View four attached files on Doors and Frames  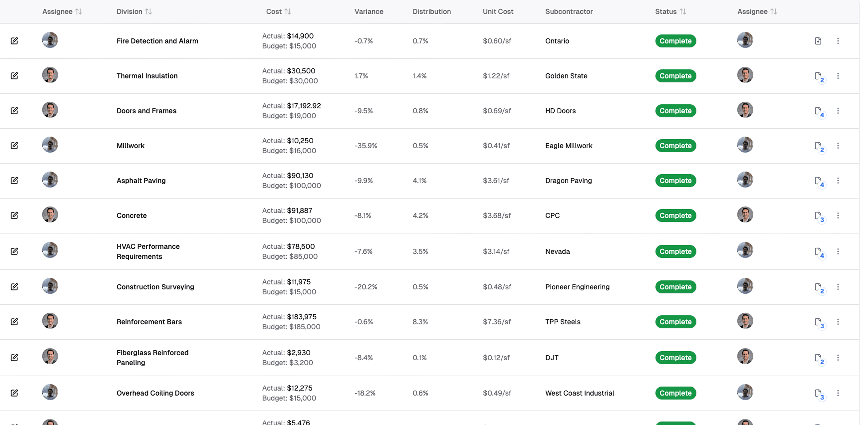pyautogui.click(x=819, y=112)
